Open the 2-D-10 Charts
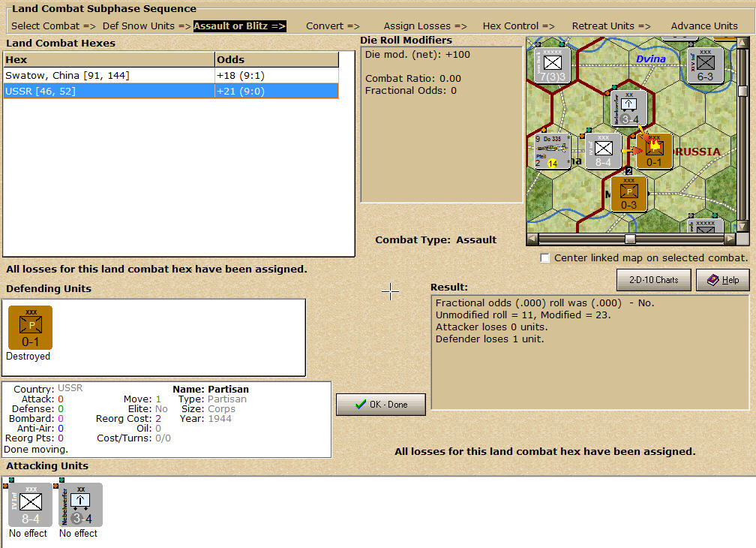 coord(654,280)
